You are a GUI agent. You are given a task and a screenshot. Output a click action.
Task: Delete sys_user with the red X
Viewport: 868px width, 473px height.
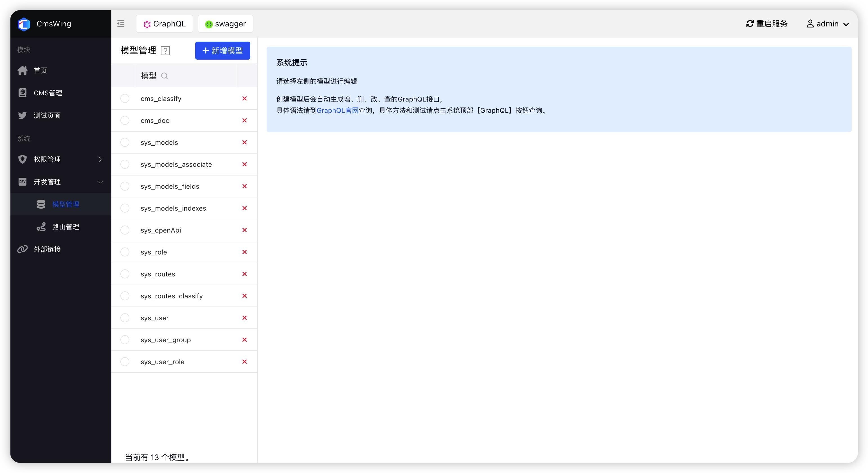point(245,318)
